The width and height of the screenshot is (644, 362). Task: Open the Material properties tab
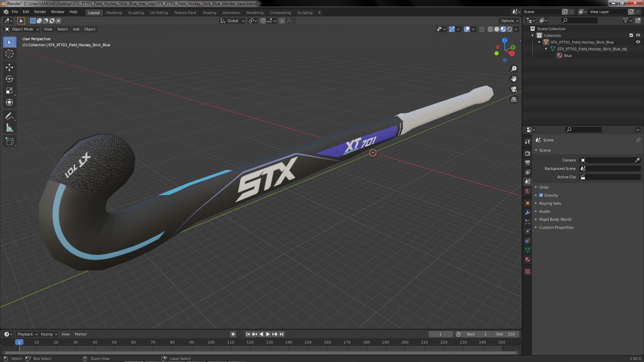pyautogui.click(x=528, y=259)
